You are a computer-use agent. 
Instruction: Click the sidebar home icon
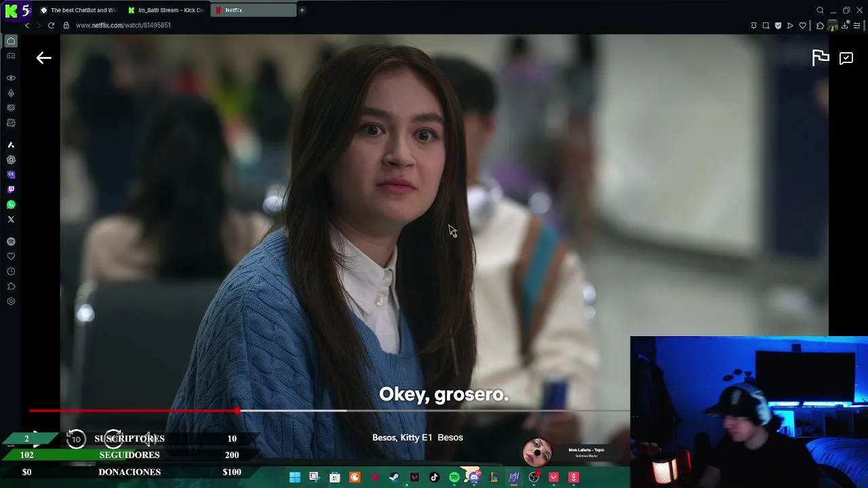point(11,41)
